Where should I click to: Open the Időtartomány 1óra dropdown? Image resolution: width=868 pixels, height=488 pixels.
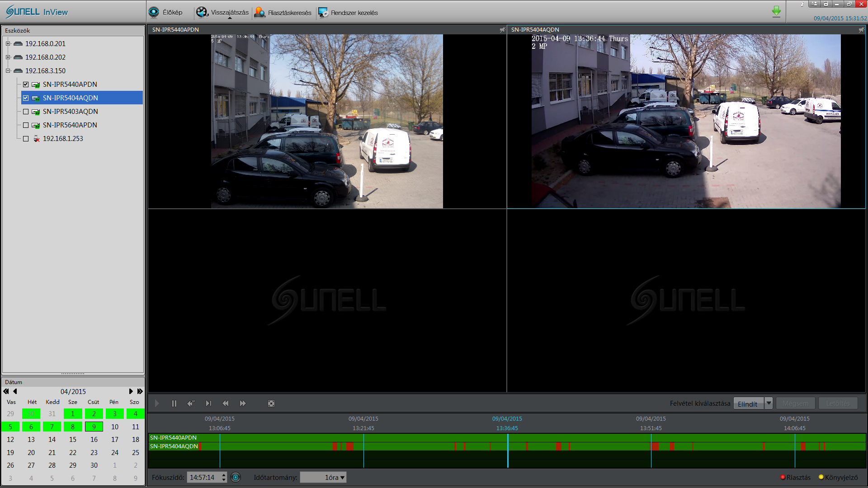[323, 477]
